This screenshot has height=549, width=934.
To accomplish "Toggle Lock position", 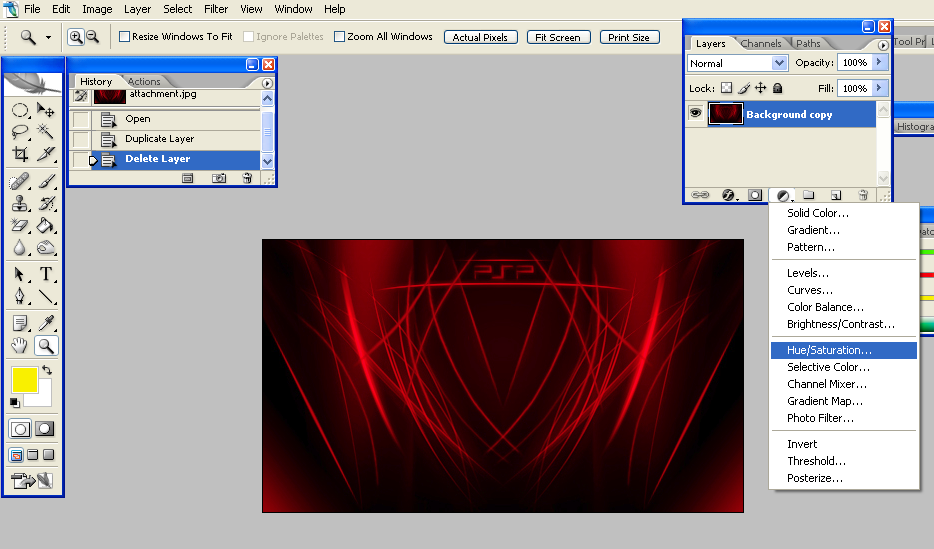I will 761,88.
